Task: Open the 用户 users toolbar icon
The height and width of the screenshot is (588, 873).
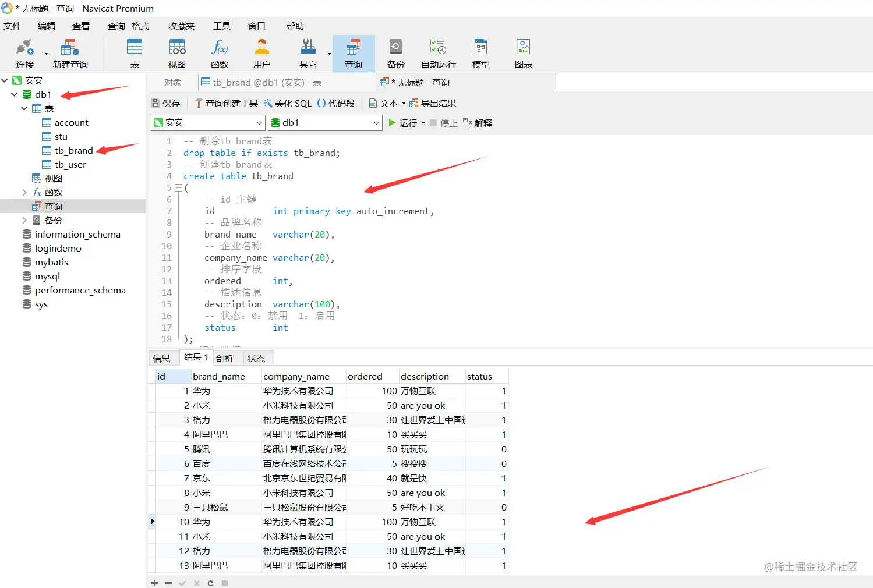Action: point(262,54)
